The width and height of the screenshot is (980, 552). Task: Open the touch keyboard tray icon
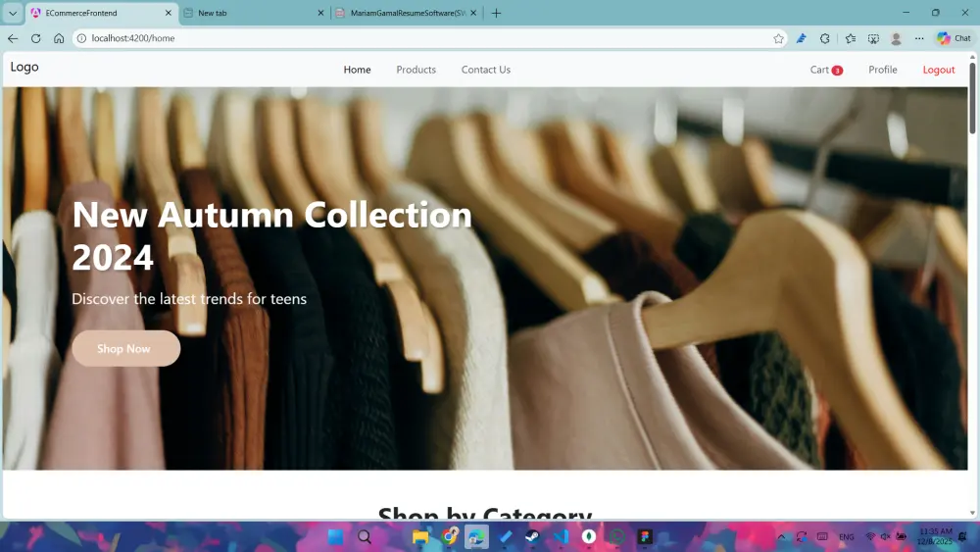tap(822, 536)
